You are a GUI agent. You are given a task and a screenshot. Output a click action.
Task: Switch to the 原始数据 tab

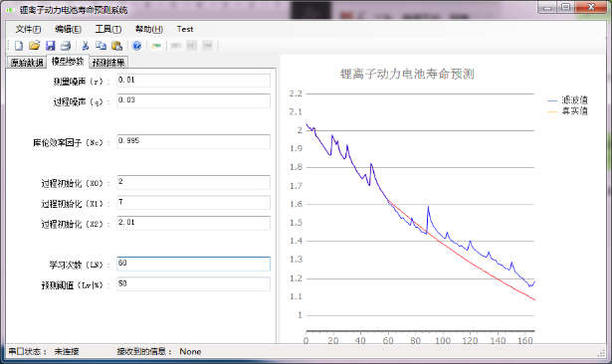[x=27, y=63]
